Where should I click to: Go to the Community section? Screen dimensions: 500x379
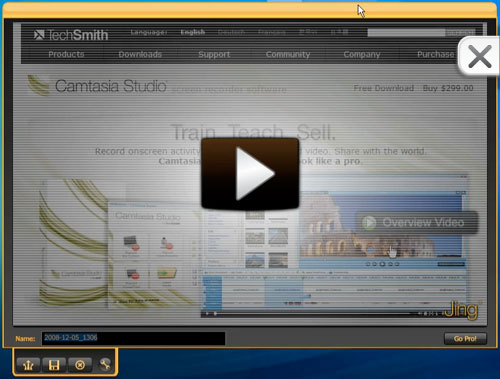288,54
